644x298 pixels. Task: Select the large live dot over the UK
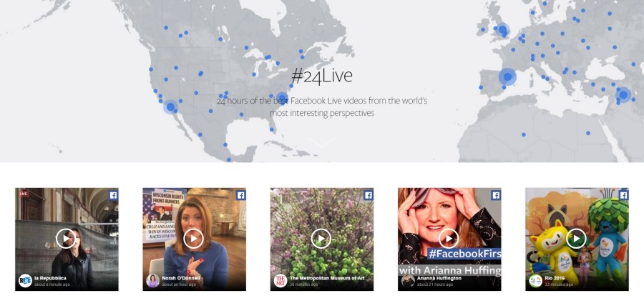[502, 30]
